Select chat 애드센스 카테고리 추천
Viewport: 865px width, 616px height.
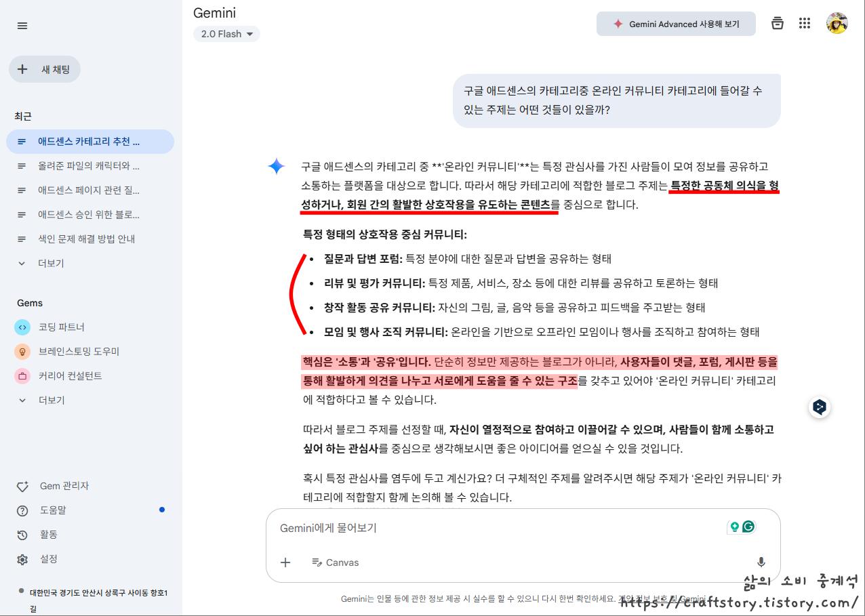[x=90, y=142]
